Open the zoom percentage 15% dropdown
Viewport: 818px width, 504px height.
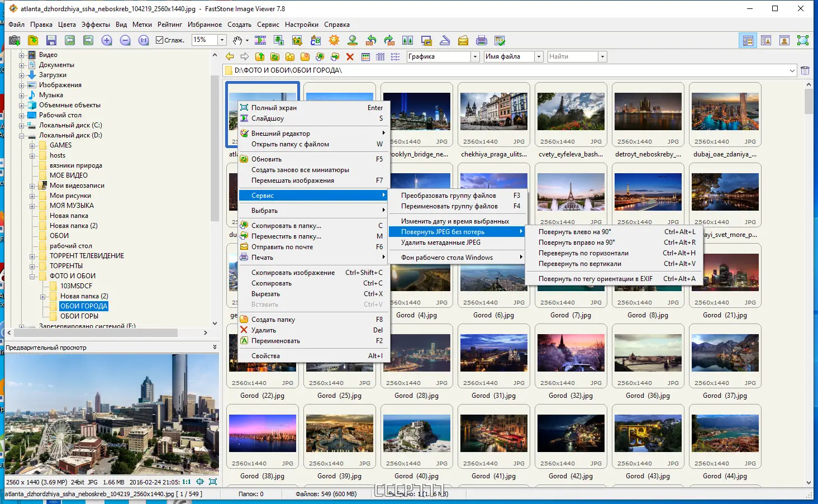pyautogui.click(x=222, y=40)
